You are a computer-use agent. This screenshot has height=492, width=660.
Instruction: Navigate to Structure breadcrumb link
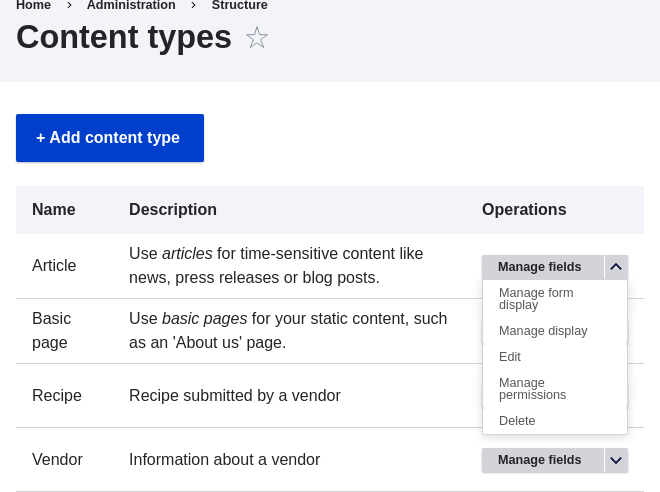point(239,6)
